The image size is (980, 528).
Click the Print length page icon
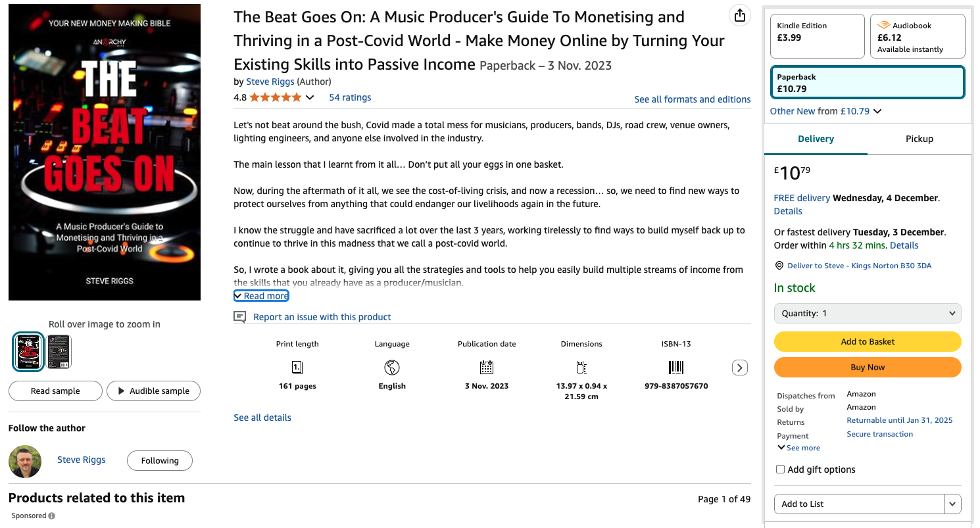(x=297, y=367)
